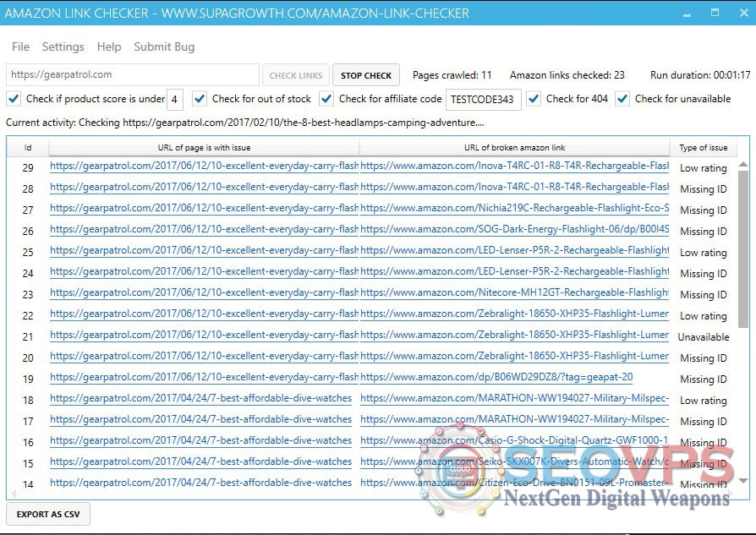Toggle the Check for affiliate code checkbox
The width and height of the screenshot is (756, 535).
(326, 99)
